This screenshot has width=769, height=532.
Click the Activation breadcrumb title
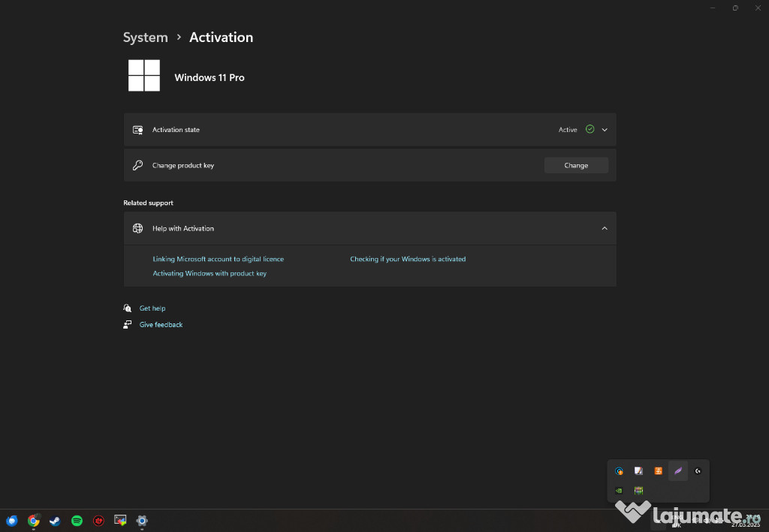pyautogui.click(x=222, y=38)
